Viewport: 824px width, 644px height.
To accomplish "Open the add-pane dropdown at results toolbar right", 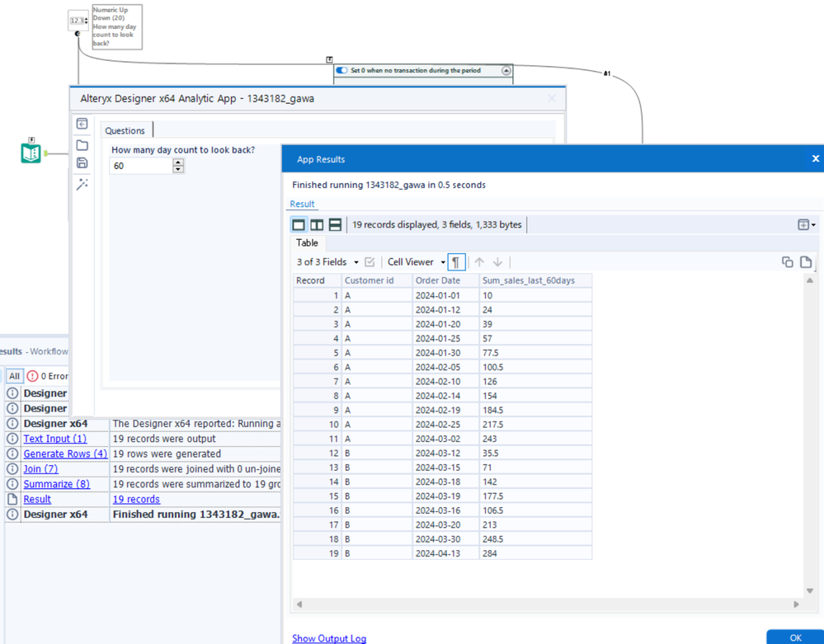I will [x=807, y=225].
